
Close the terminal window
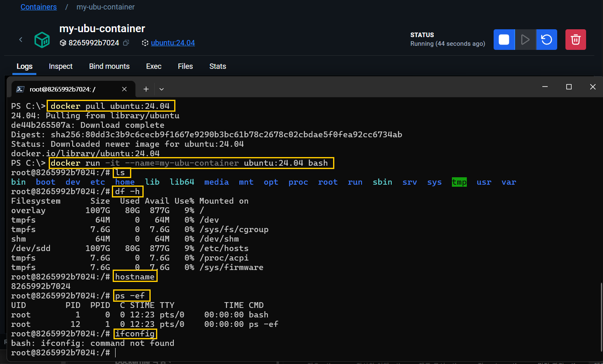point(593,87)
